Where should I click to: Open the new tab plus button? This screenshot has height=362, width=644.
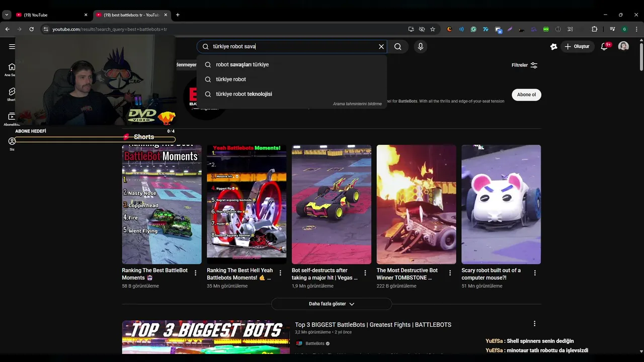tap(178, 15)
